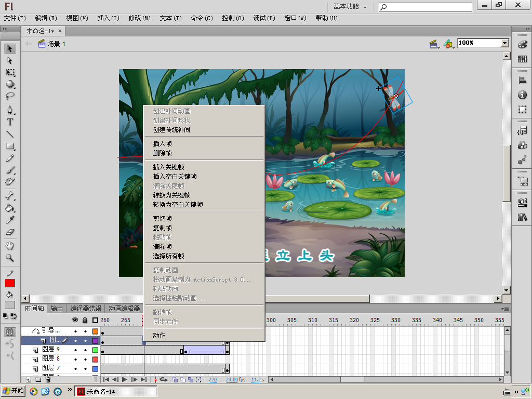Viewport: 532px width, 399px height.
Task: Open the Transform panel icon
Action: point(523,109)
